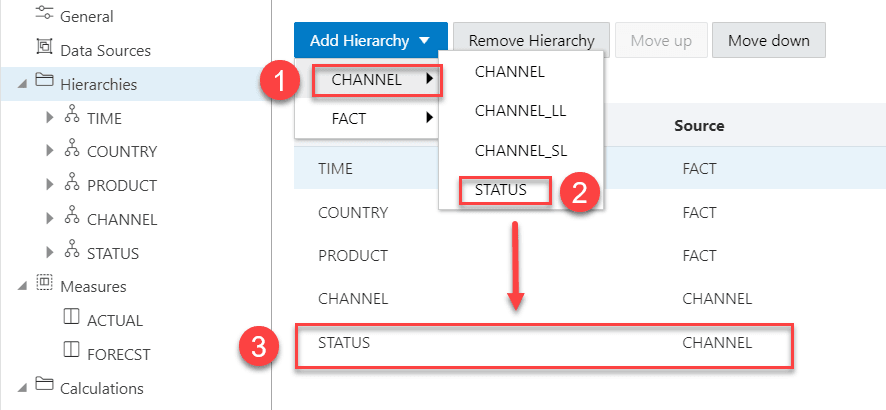This screenshot has height=410, width=886.
Task: Click the Remove Hierarchy button
Action: pos(531,41)
